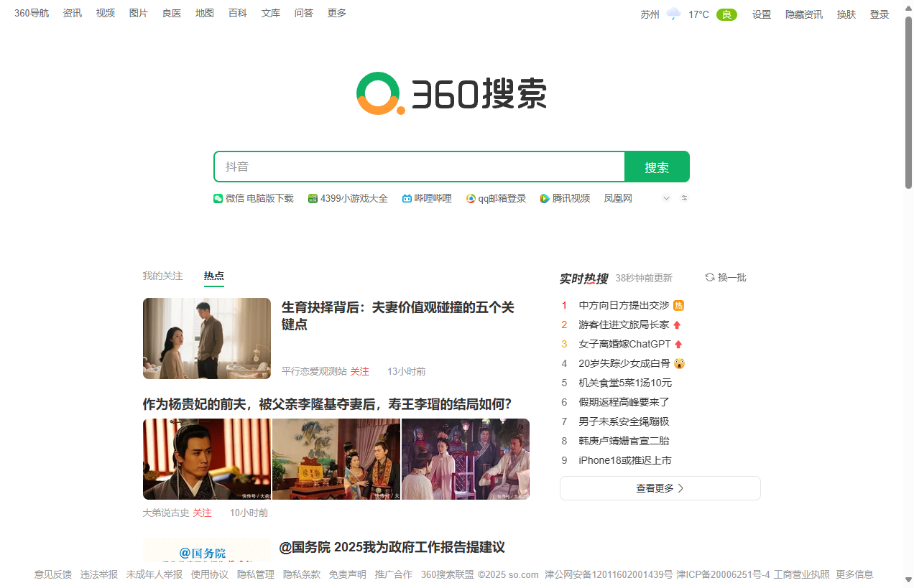The height and width of the screenshot is (588, 914).
Task: Refresh hot searches via the 换一批 icon
Action: point(711,277)
